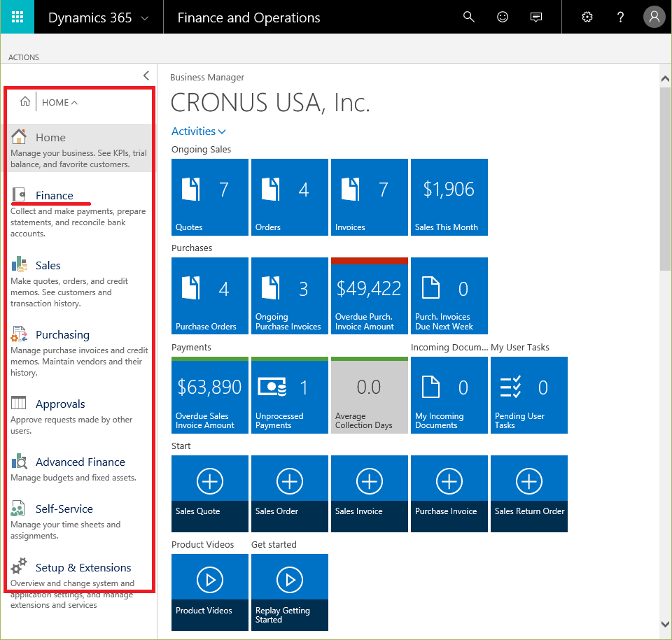Click the scroll up arrow
The width and height of the screenshot is (672, 640).
coord(665,78)
